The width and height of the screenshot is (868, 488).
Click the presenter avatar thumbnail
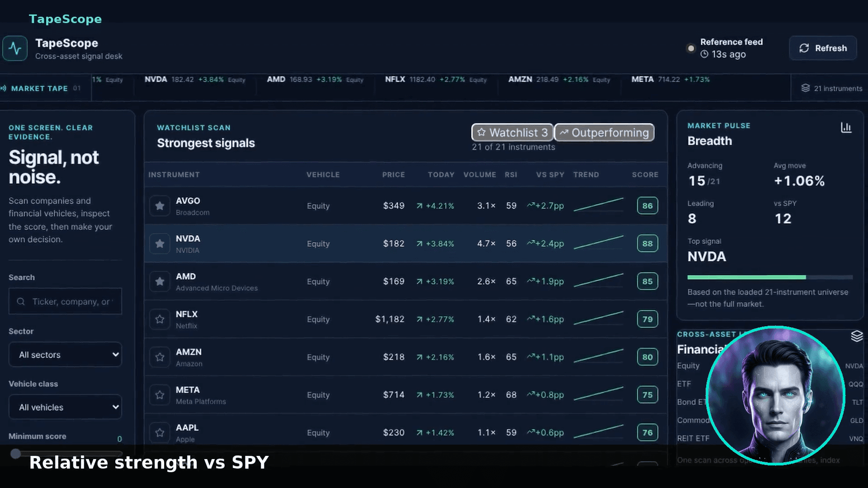click(775, 395)
